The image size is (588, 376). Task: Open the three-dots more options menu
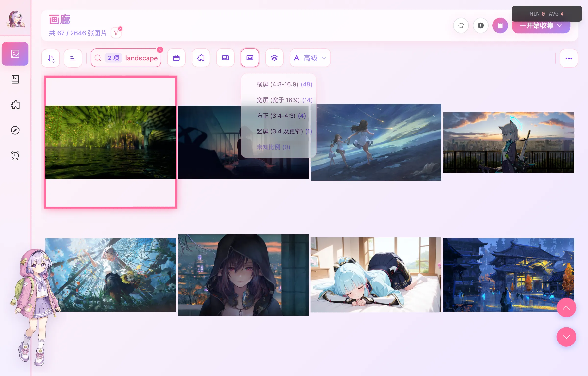pyautogui.click(x=569, y=58)
